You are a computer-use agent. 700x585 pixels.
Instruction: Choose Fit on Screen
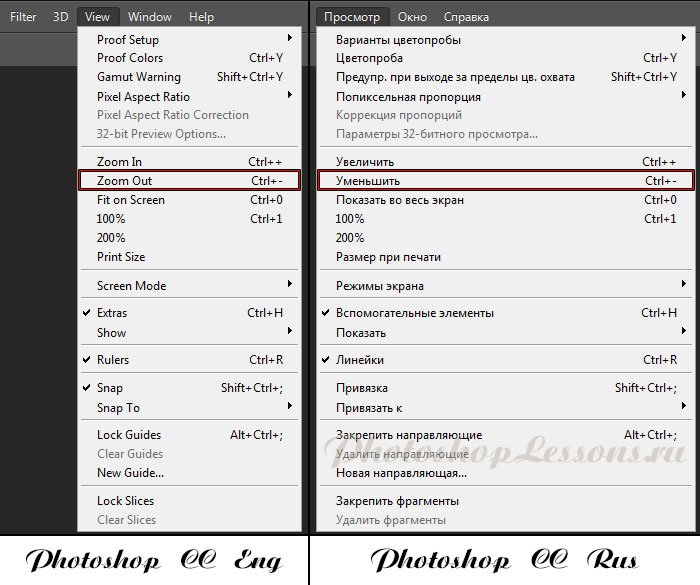pyautogui.click(x=189, y=200)
